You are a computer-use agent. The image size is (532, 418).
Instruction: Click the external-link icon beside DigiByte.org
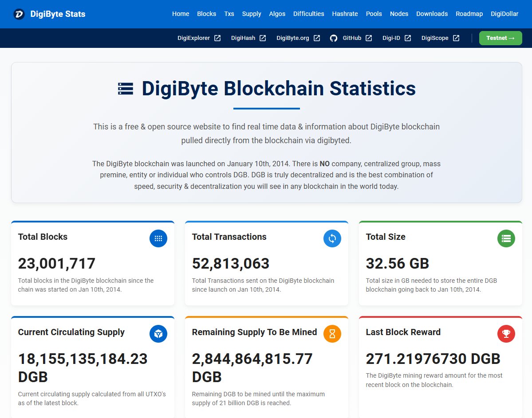point(317,38)
